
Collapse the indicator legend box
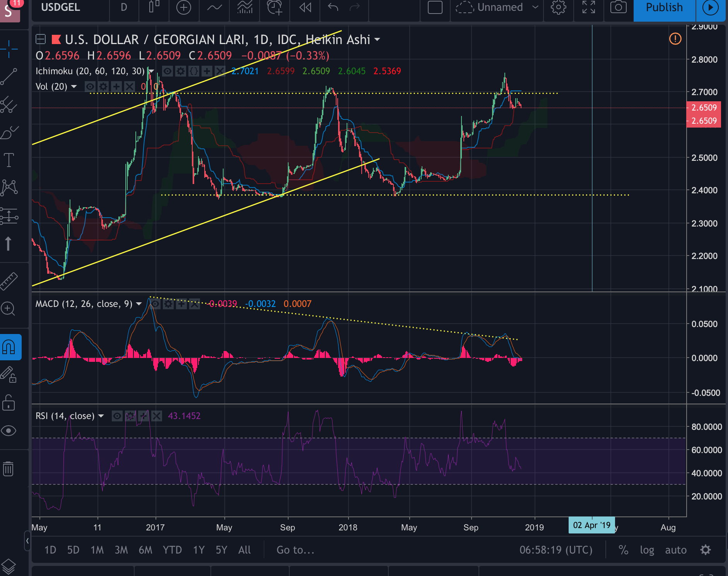41,39
